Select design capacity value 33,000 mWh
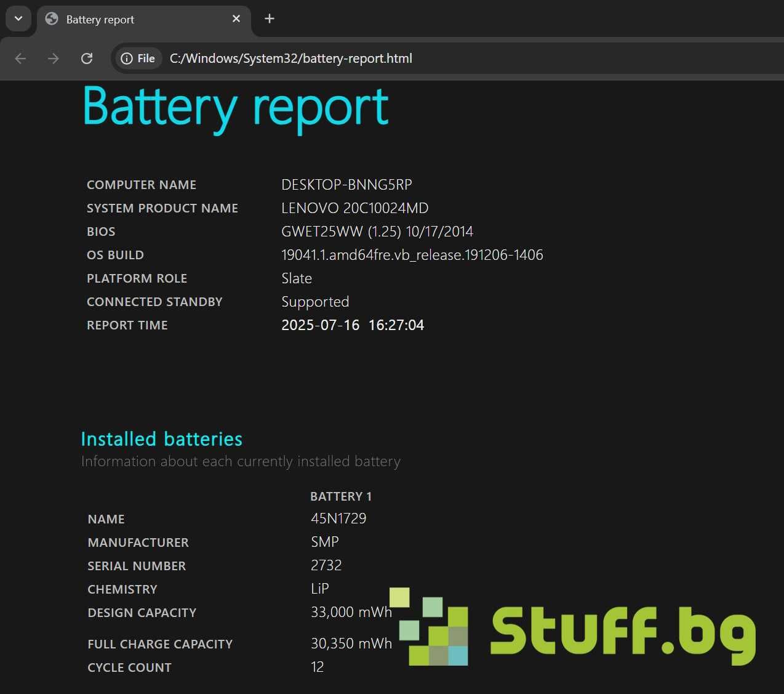 [351, 612]
